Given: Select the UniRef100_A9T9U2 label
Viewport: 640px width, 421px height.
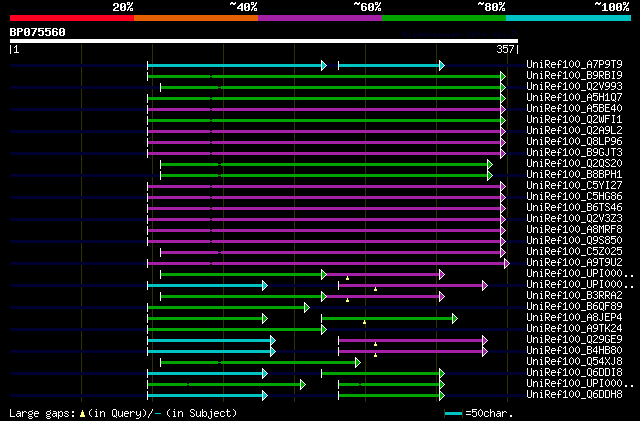Looking at the screenshot, I should [574, 263].
